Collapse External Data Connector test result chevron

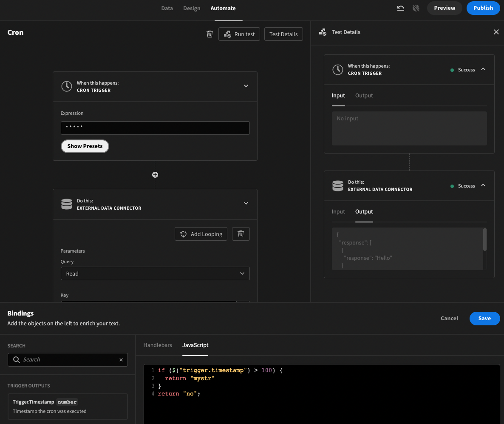(x=483, y=185)
